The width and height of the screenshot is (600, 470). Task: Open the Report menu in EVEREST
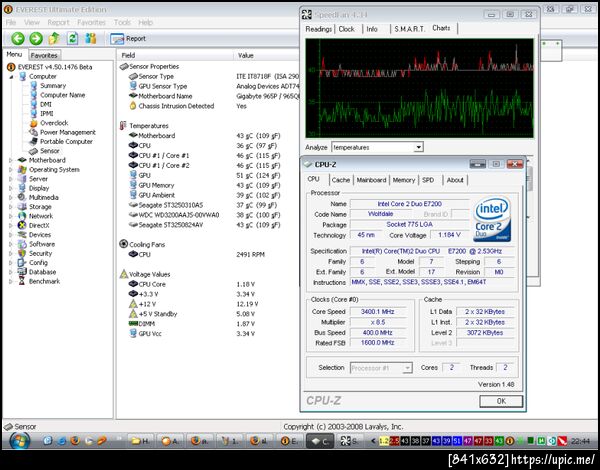pyautogui.click(x=58, y=23)
